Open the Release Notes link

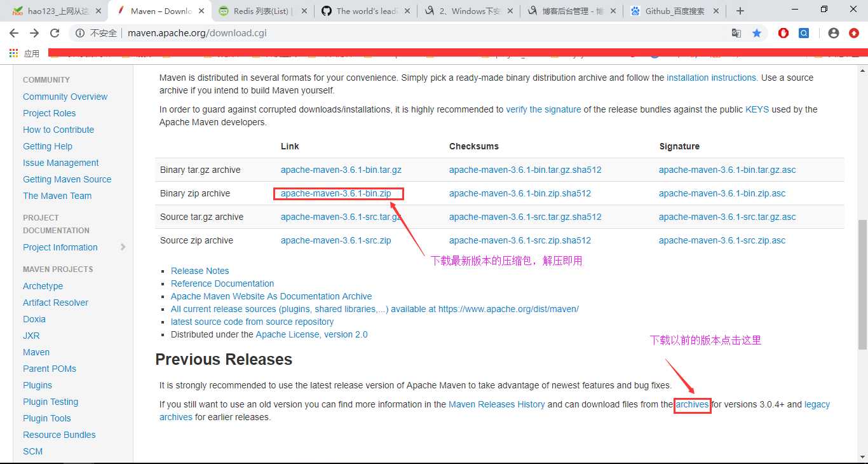tap(200, 271)
